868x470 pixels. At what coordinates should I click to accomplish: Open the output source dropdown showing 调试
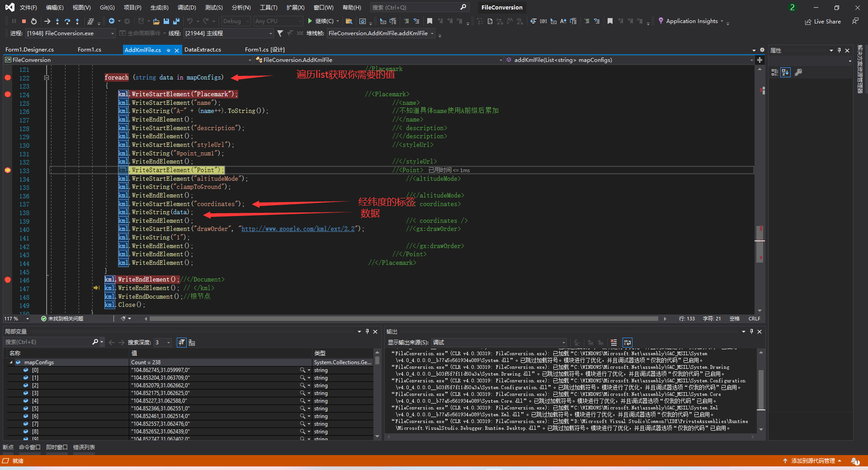click(x=499, y=343)
